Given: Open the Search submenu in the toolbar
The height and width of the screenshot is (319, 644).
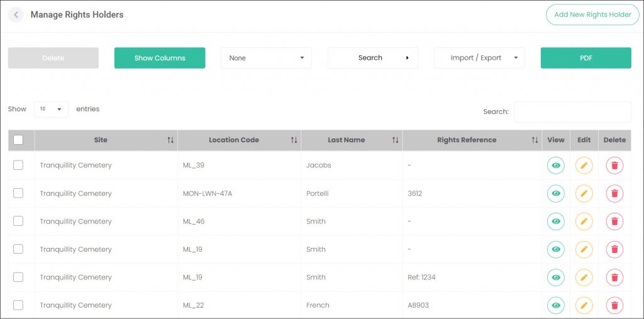Looking at the screenshot, I should [x=373, y=58].
